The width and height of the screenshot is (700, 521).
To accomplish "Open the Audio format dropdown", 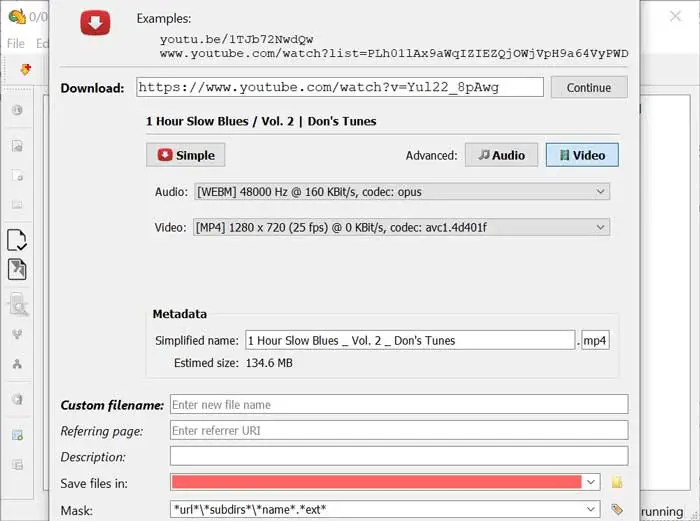I will 402,192.
